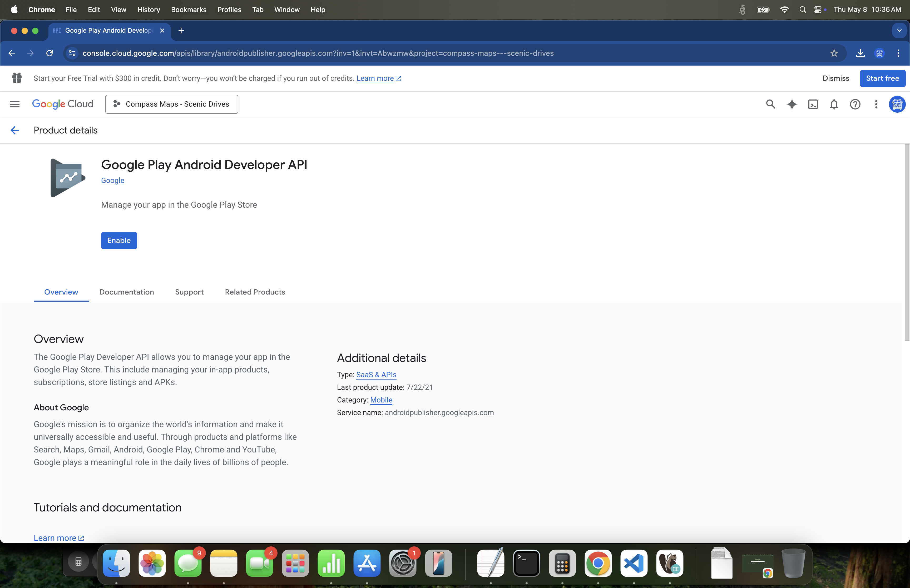Click the browser forward arrow
The height and width of the screenshot is (588, 910).
[31, 53]
